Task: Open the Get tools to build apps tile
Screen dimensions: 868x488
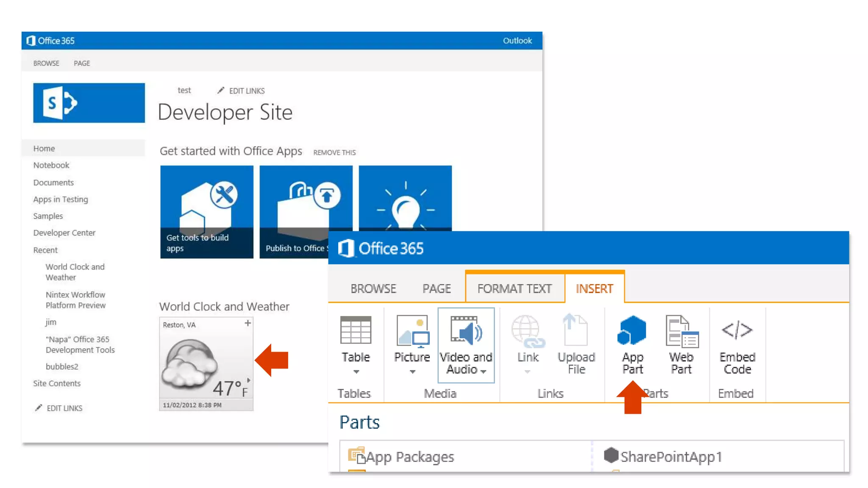Action: [x=206, y=212]
